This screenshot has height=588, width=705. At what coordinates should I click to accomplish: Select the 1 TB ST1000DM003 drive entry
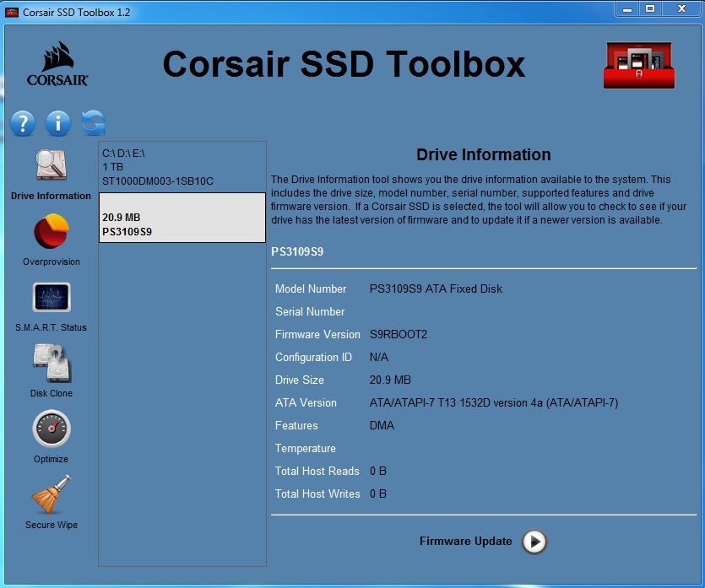coord(182,167)
